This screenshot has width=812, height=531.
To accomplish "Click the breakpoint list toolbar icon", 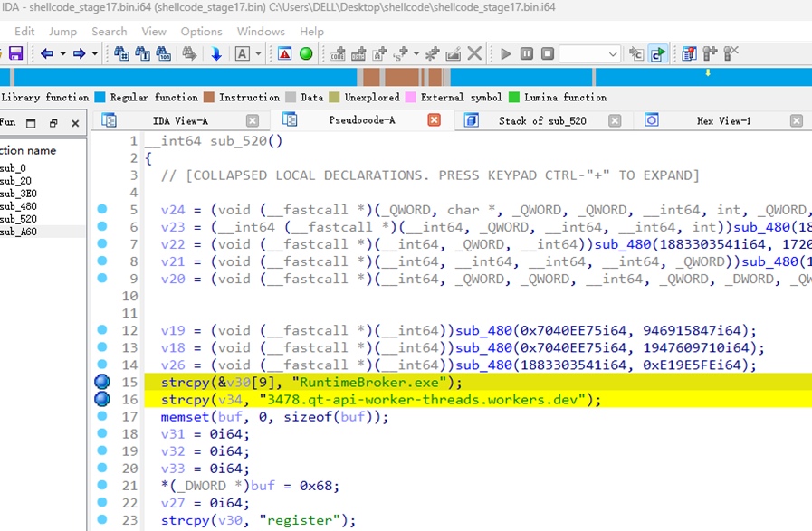I will coord(689,53).
